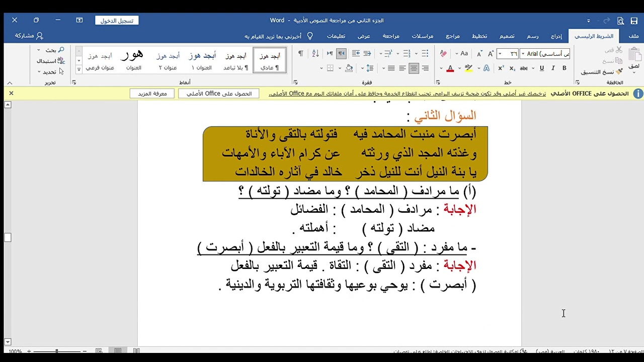The height and width of the screenshot is (362, 644).
Task: Increase paragraph indent
Action: [356, 53]
